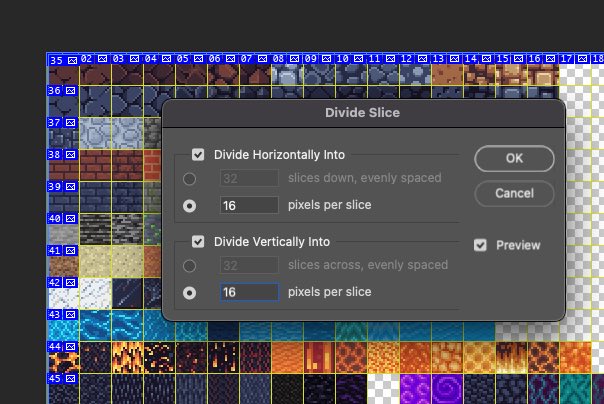Toggle the Preview checkbox
The height and width of the screenshot is (404, 604).
click(480, 245)
